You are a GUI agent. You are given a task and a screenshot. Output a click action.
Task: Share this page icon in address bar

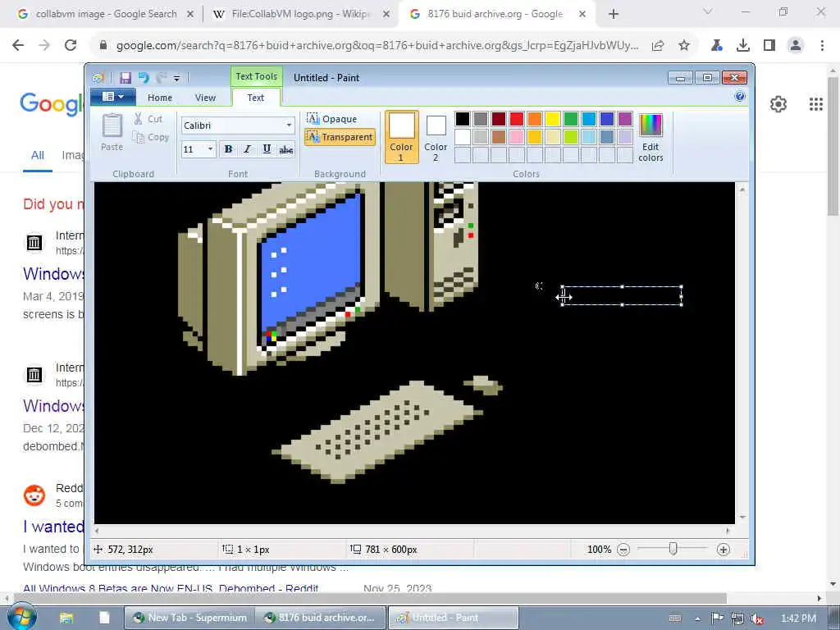pos(658,46)
